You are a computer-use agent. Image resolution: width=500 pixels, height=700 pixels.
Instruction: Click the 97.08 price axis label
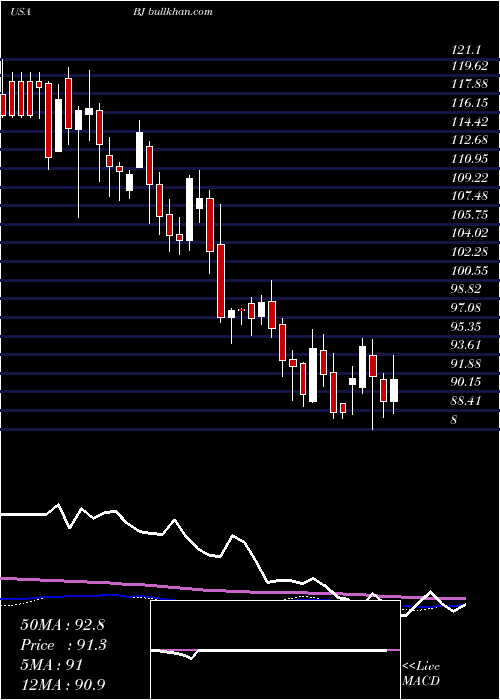[466, 308]
